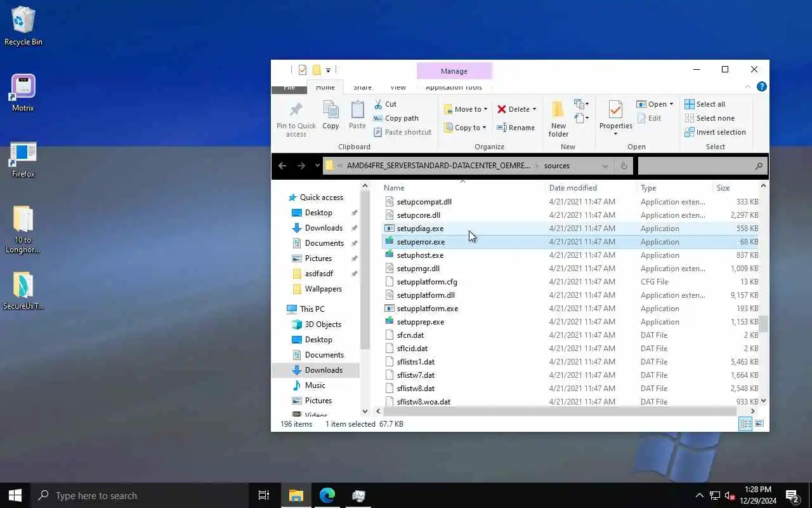Open Motrix desktop shortcut
Screen dimensions: 812x508
pos(23,93)
